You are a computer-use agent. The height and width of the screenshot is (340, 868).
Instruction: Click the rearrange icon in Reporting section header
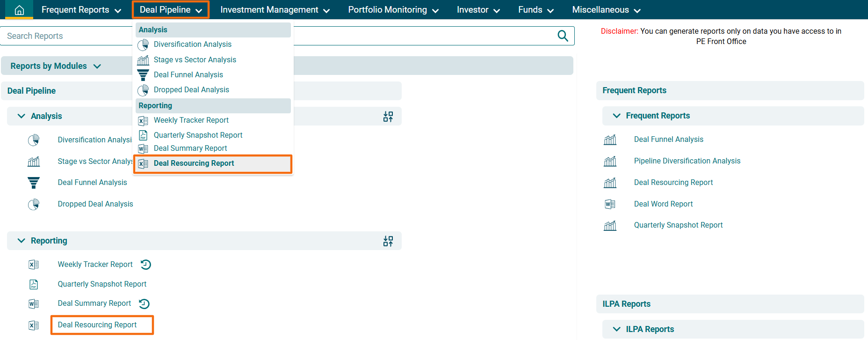pos(388,241)
